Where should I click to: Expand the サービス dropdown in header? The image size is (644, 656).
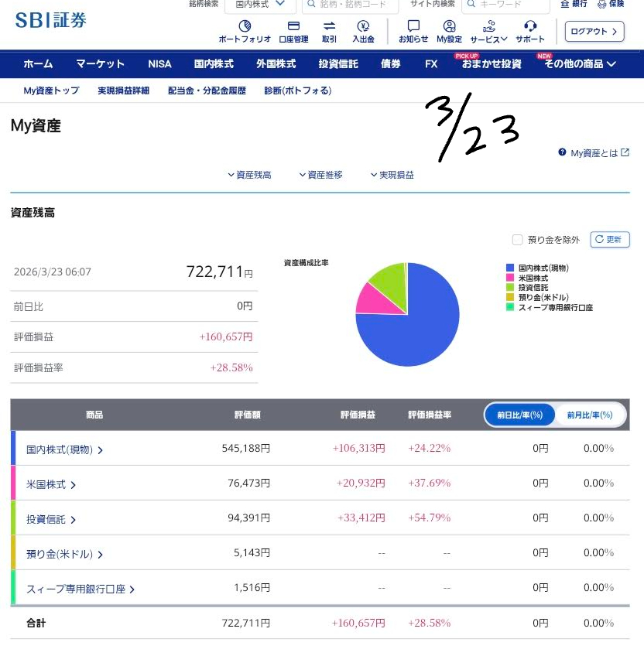(x=488, y=31)
